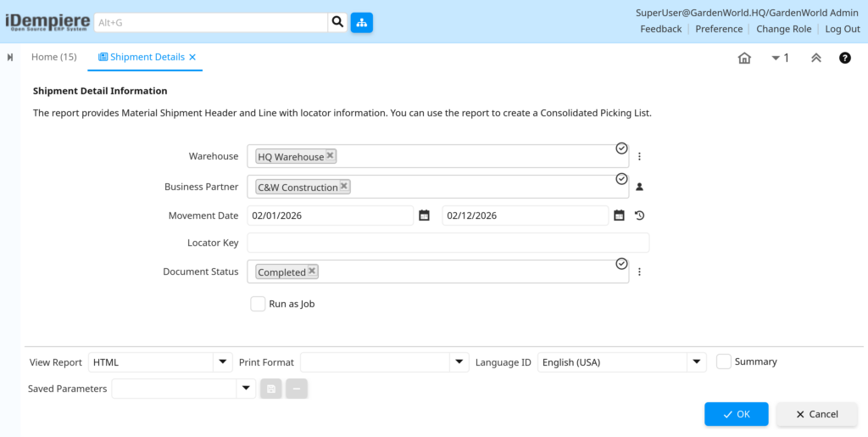The width and height of the screenshot is (868, 437).
Task: Click the 02/01/2026 start date field
Action: pyautogui.click(x=330, y=216)
